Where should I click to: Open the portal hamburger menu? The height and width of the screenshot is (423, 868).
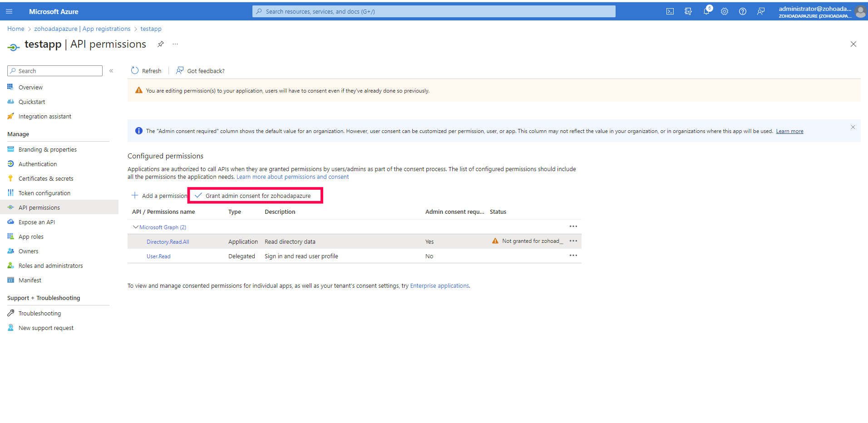[x=9, y=11]
